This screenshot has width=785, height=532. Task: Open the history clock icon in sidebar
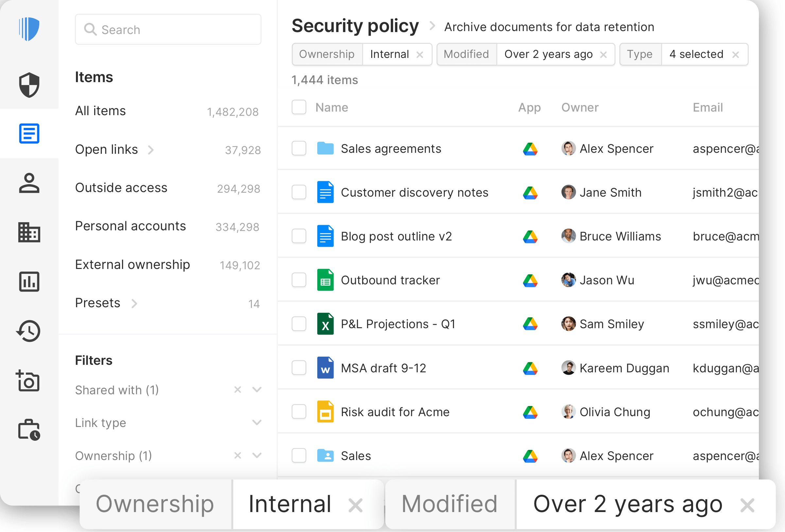29,331
